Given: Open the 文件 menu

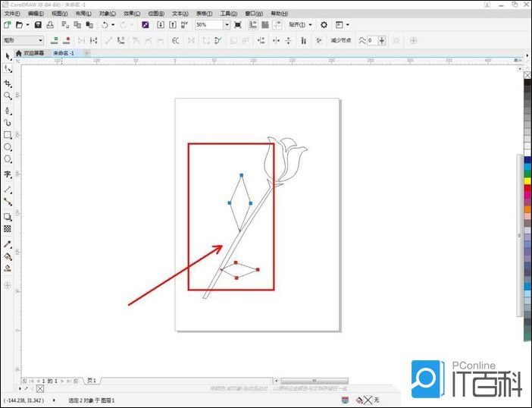Looking at the screenshot, I should tap(12, 14).
